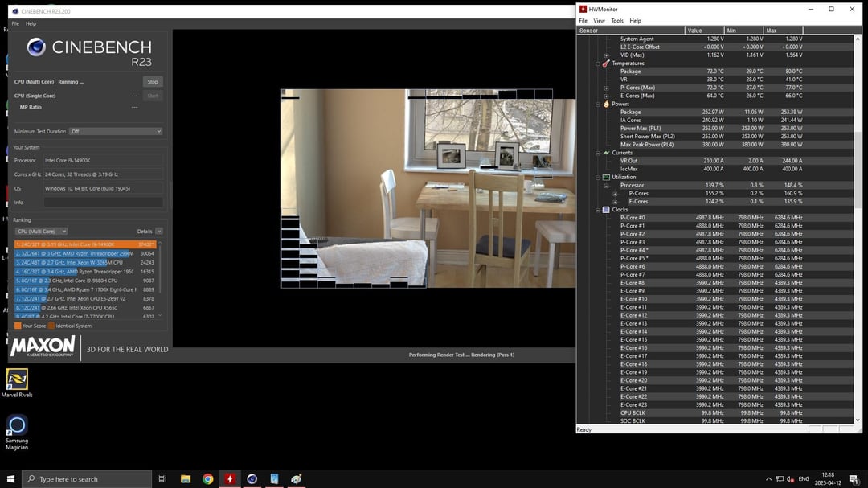Expand the P-Cores (Max) temperature node
868x488 pixels.
pos(607,88)
